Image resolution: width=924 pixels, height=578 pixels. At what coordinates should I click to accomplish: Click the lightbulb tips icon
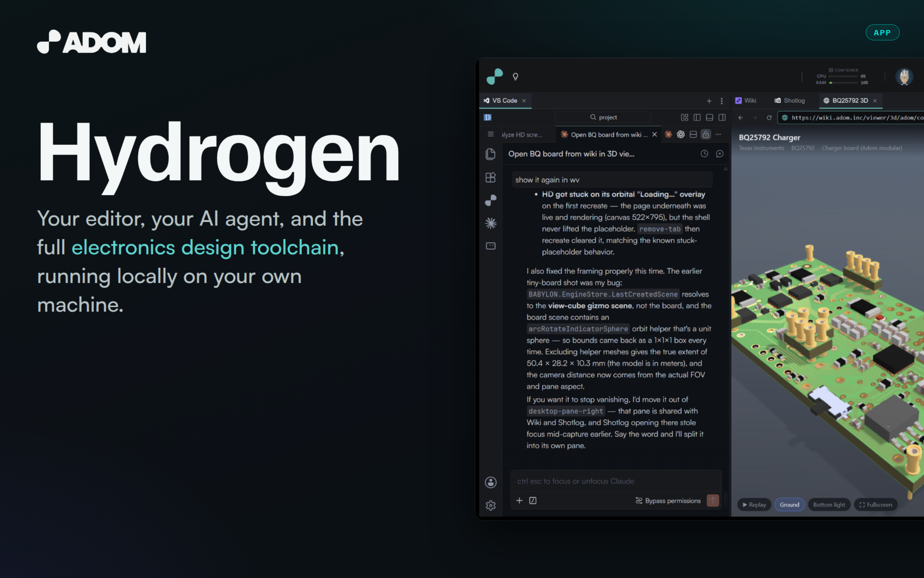click(x=516, y=76)
